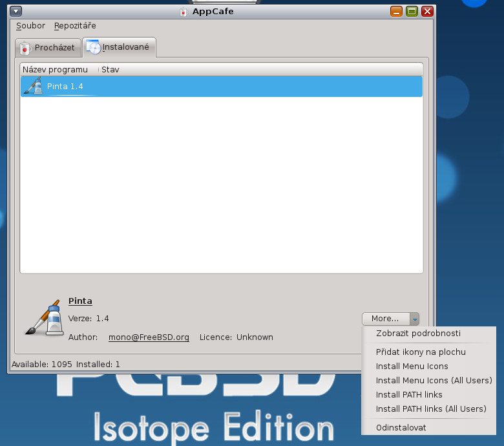Screen dimensions: 504x446
Task: Select Install Menu Icons (All Users)
Action: (434, 380)
